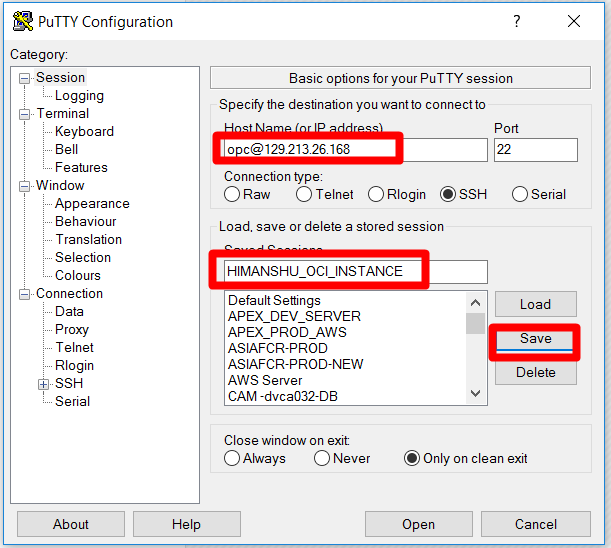Click the Save session button
The height and width of the screenshot is (548, 611).
point(536,338)
